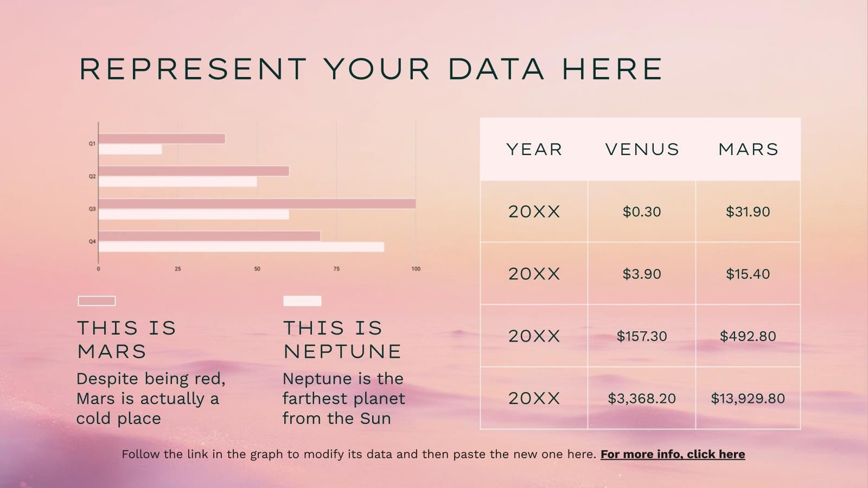The width and height of the screenshot is (868, 488).
Task: Click the $0.30 table cell
Action: point(642,211)
